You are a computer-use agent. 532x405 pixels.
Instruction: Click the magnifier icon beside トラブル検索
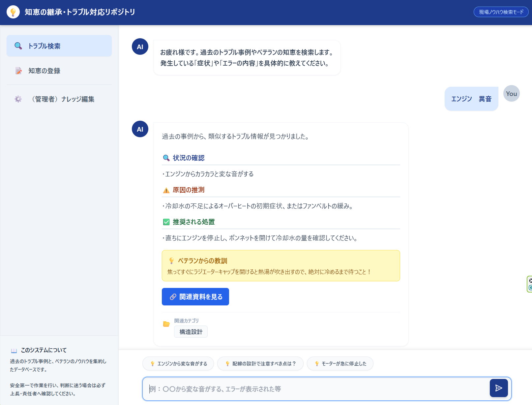tap(18, 46)
